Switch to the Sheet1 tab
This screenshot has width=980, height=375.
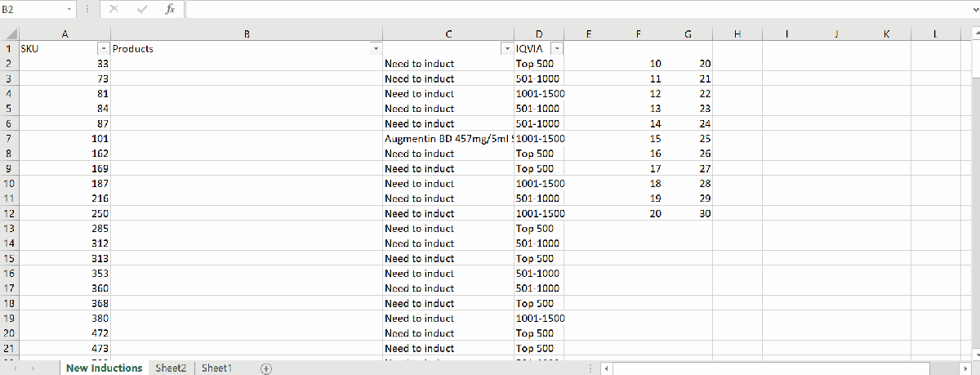216,368
